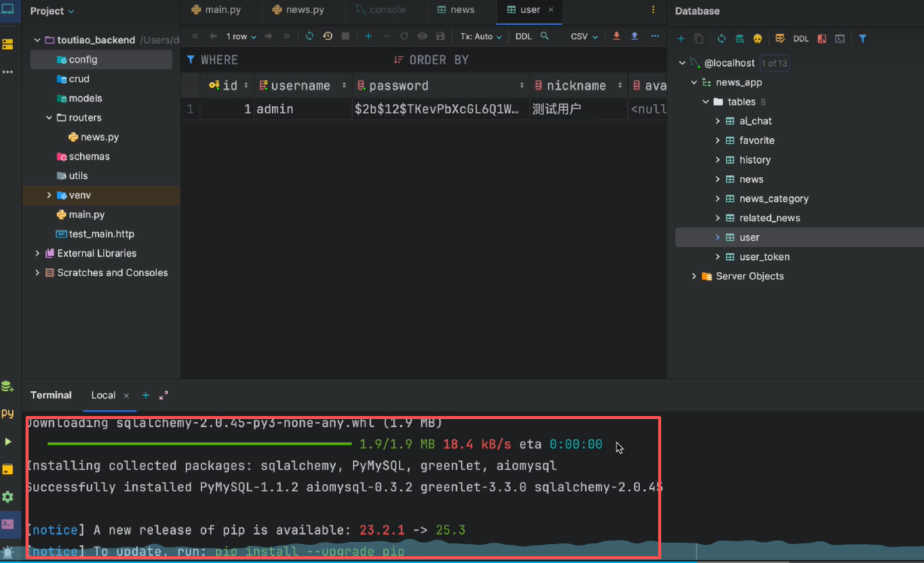Sort by the id column header
Image resolution: width=924 pixels, height=563 pixels.
click(227, 86)
